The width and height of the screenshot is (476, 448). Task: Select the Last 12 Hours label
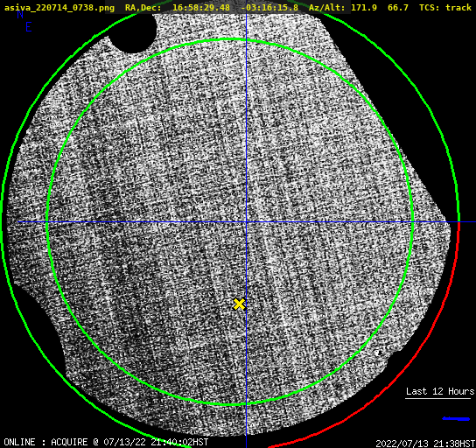pyautogui.click(x=440, y=391)
